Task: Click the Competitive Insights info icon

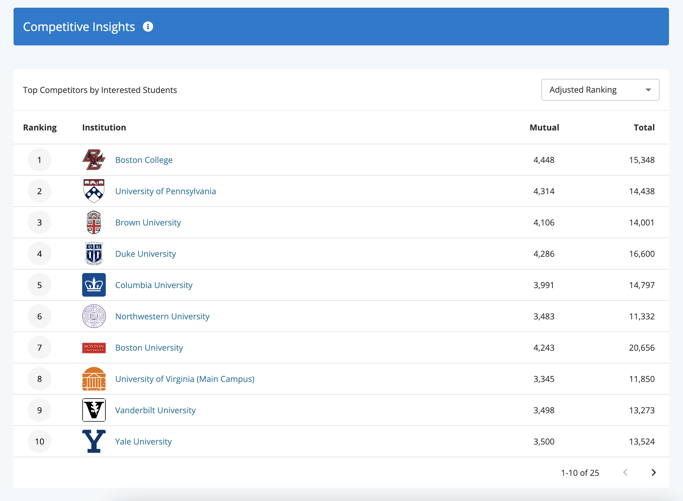Action: (x=148, y=27)
